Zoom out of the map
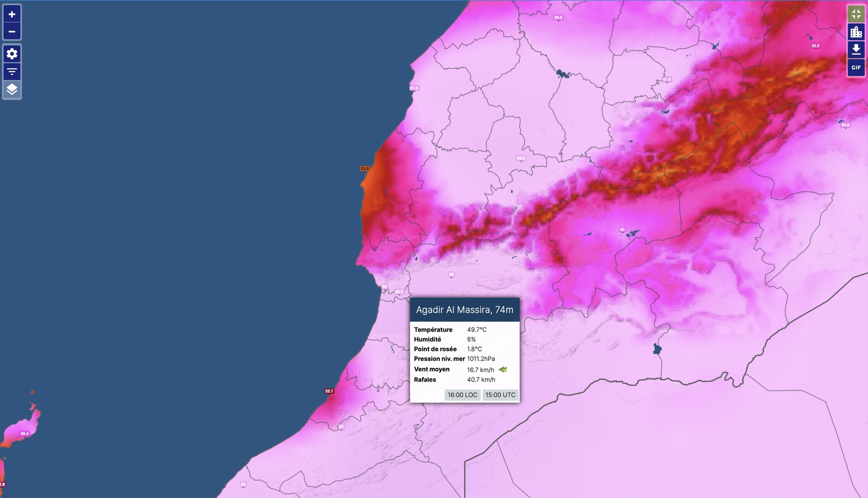This screenshot has width=868, height=498. pos(12,31)
